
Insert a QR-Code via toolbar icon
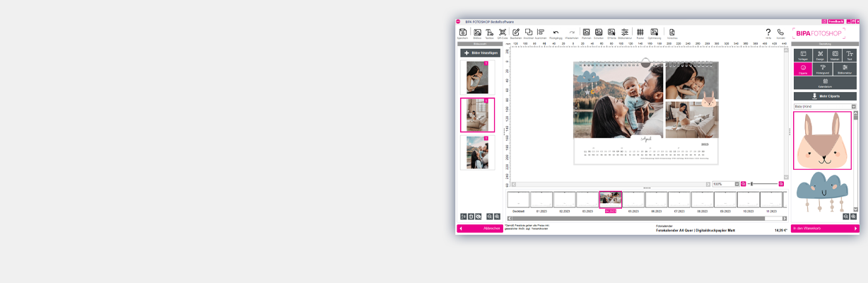tap(503, 33)
